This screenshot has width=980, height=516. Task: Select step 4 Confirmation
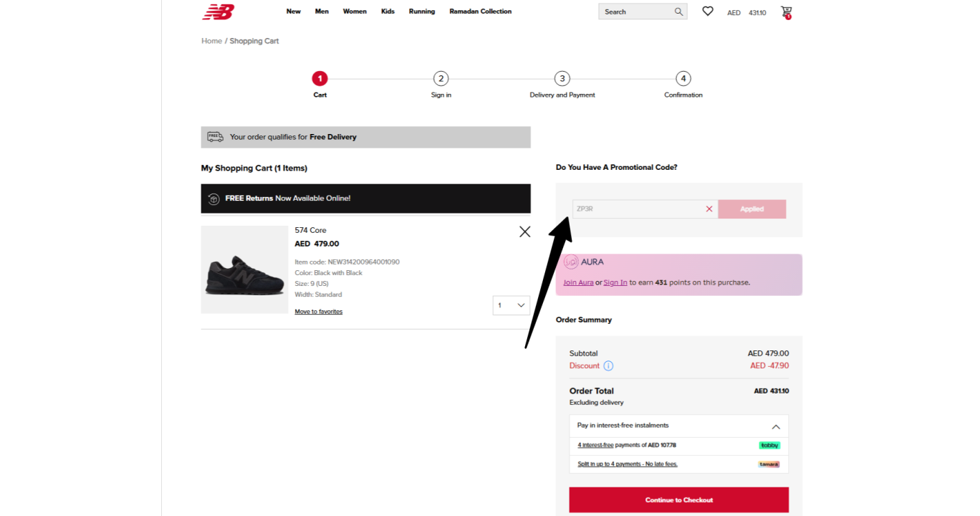683,79
